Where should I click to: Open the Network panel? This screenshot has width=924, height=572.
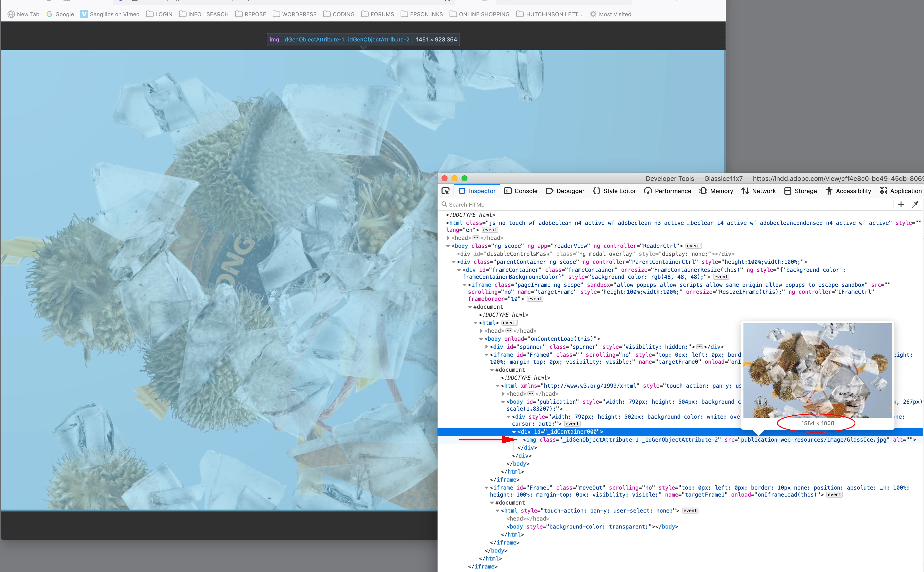tap(758, 191)
